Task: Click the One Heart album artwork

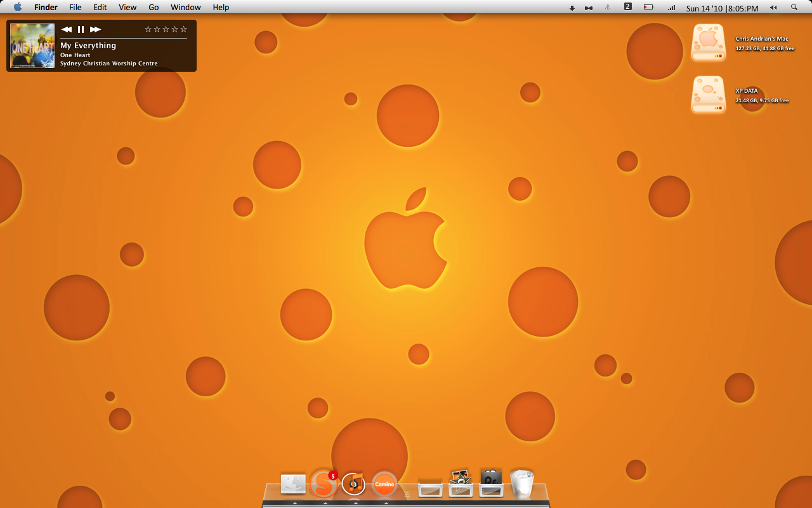Action: click(x=32, y=46)
